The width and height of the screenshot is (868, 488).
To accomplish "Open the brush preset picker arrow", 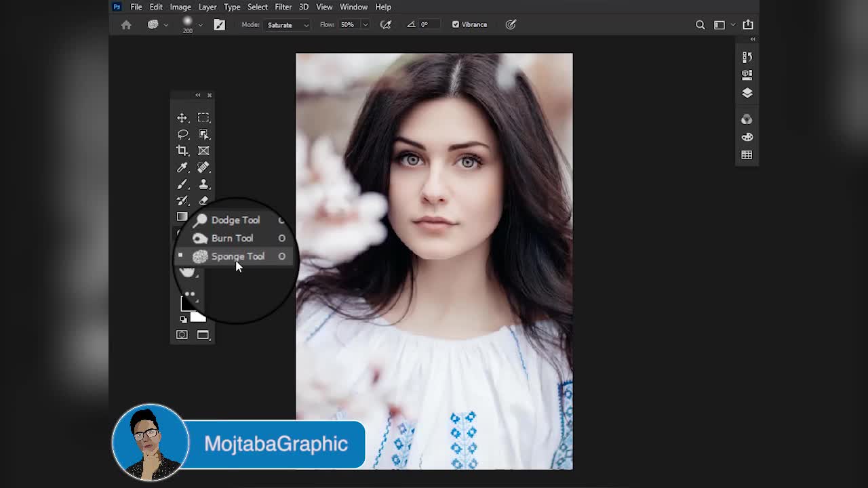I will [x=200, y=25].
